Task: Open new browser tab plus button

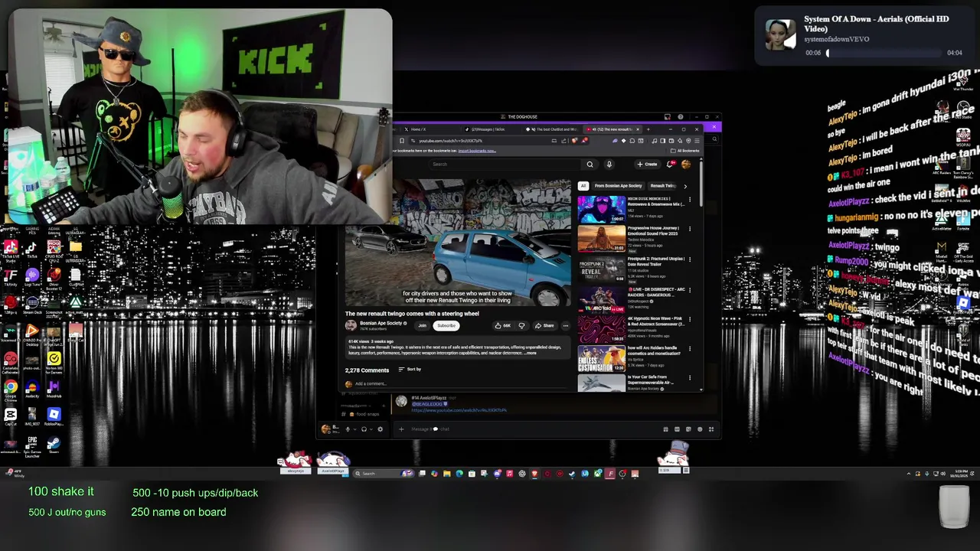Action: (x=648, y=129)
